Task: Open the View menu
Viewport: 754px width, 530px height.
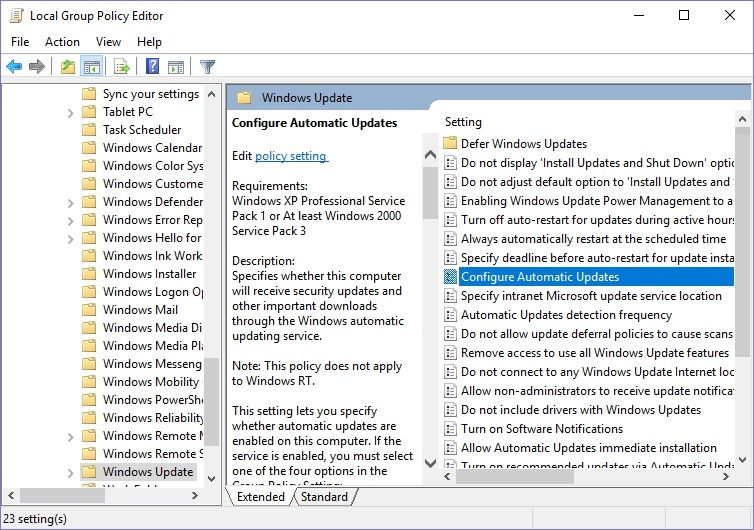Action: coord(108,42)
